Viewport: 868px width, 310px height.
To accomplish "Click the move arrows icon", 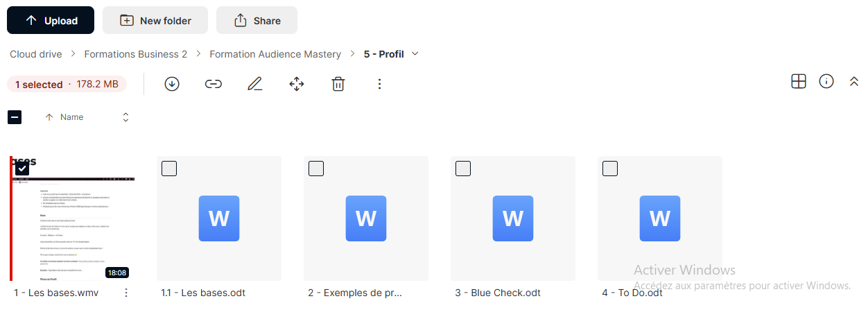I will tap(297, 84).
